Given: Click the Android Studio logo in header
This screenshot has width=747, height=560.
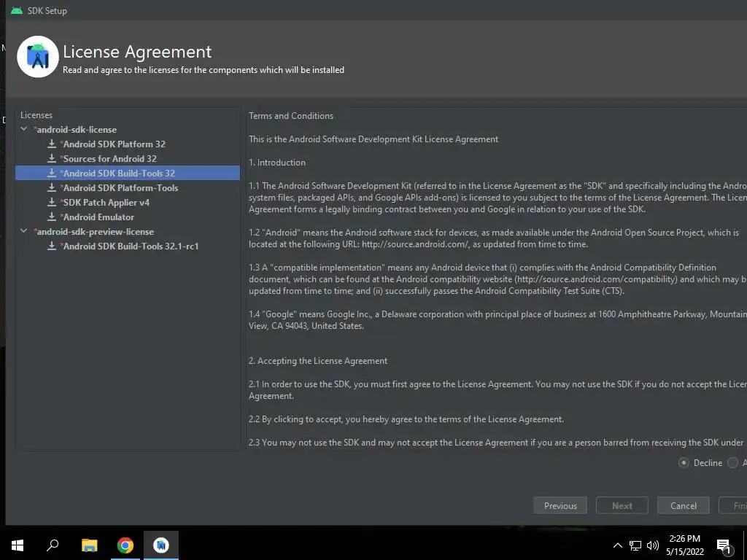Looking at the screenshot, I should coord(38,57).
